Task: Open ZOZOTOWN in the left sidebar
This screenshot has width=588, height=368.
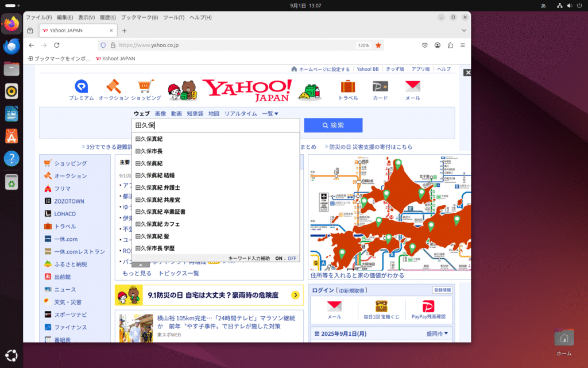Action: tap(69, 201)
